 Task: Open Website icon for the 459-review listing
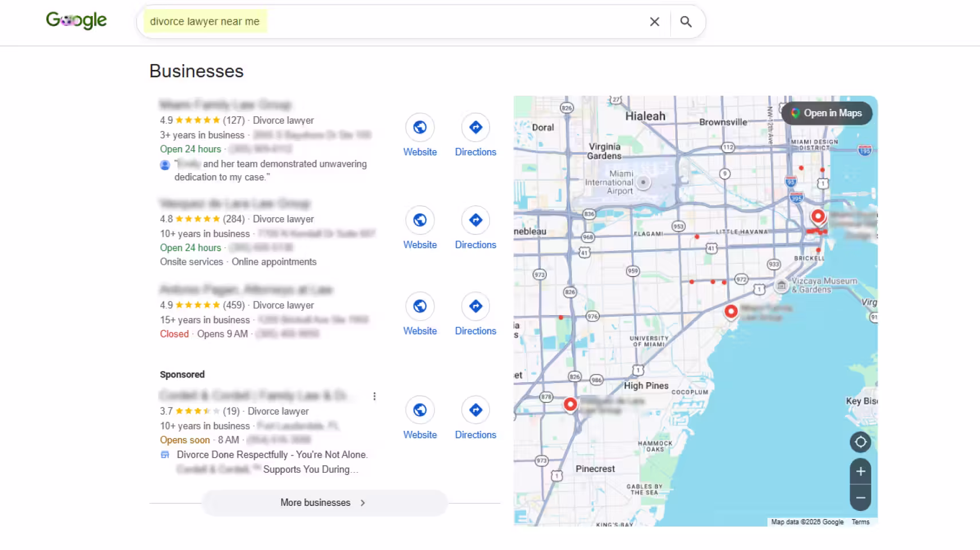pyautogui.click(x=420, y=306)
